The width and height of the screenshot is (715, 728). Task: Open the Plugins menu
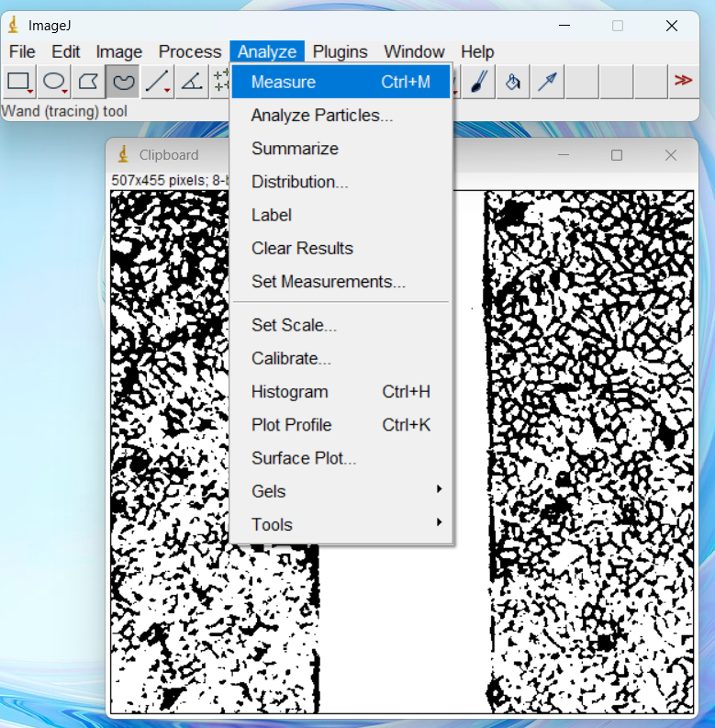(x=340, y=51)
